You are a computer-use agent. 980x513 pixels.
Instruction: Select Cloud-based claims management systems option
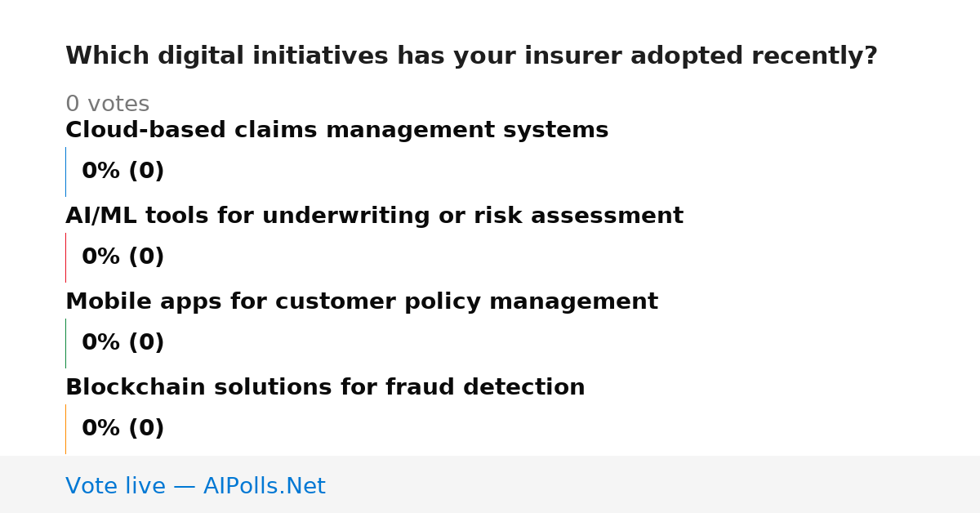[337, 130]
